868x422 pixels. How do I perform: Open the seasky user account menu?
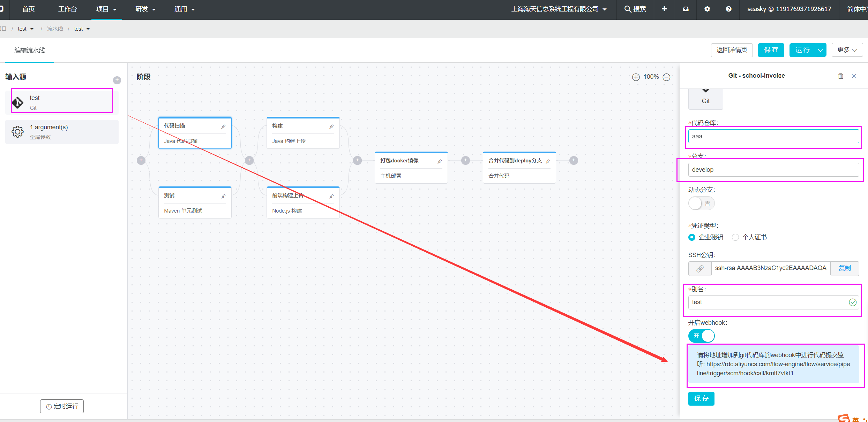point(789,9)
